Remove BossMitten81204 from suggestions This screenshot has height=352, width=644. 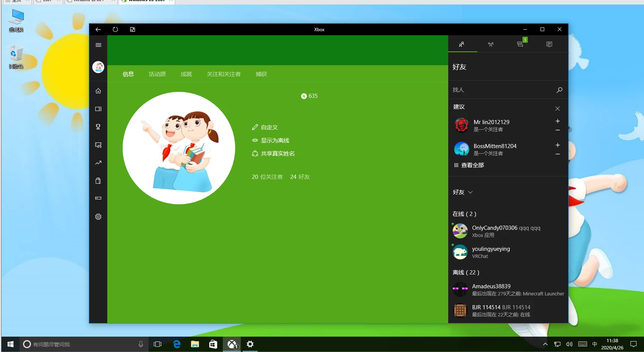(x=558, y=154)
